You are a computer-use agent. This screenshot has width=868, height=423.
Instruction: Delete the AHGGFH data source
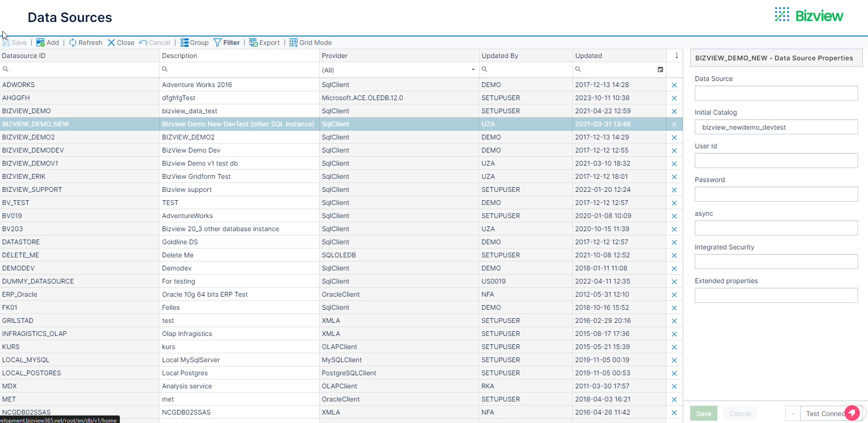[x=674, y=98]
